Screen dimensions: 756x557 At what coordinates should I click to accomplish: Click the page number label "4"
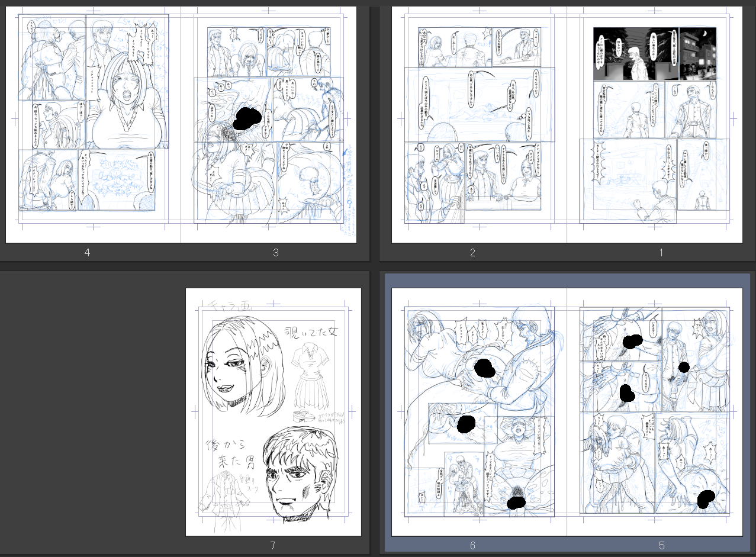pos(87,253)
